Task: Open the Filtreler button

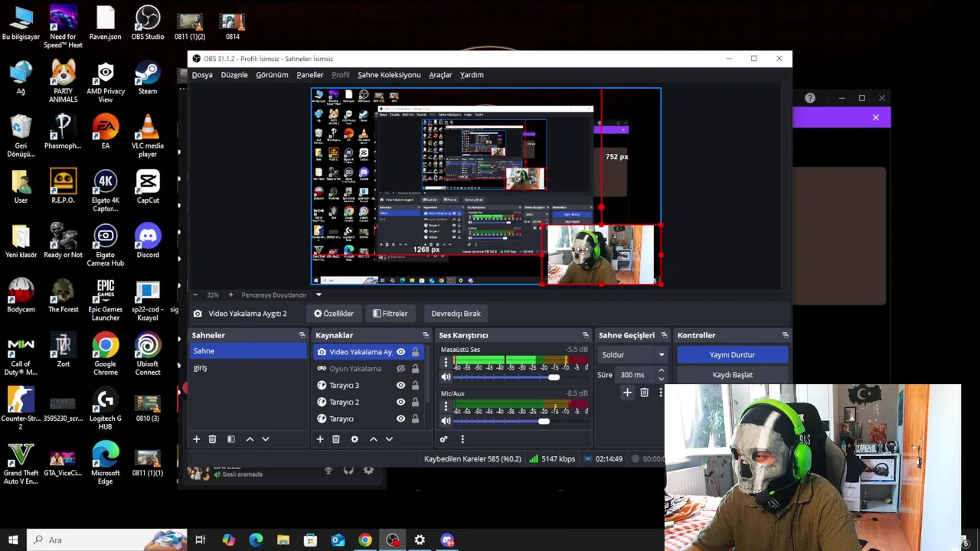Action: point(390,314)
